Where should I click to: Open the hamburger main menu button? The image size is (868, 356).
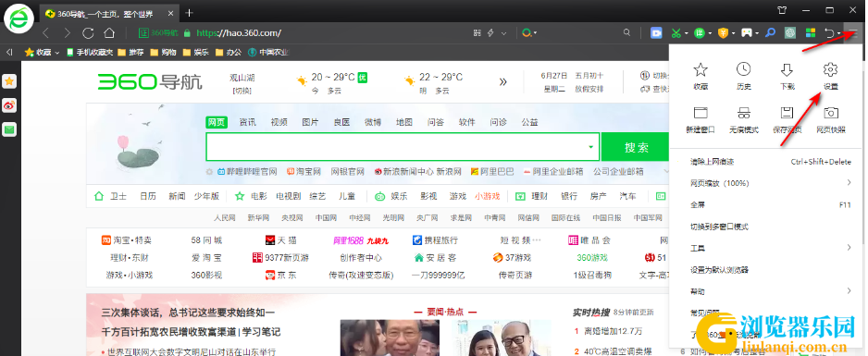[853, 33]
